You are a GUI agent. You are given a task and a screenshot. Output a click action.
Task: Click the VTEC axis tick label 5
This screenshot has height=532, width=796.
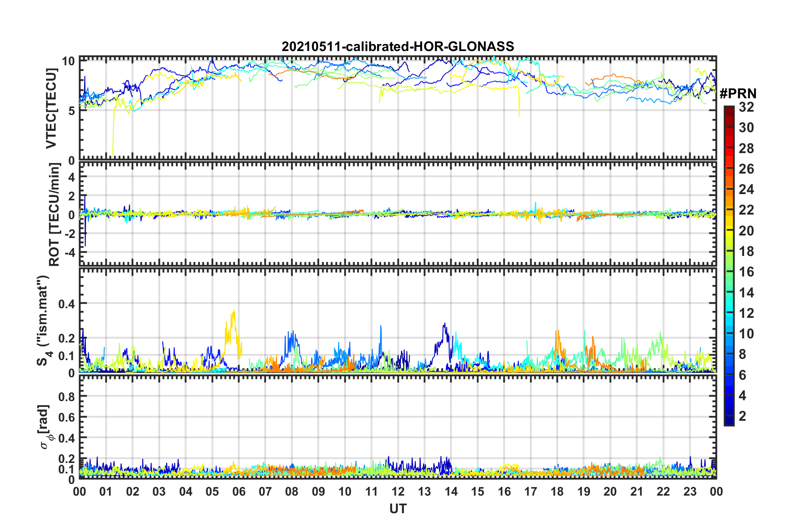click(72, 111)
